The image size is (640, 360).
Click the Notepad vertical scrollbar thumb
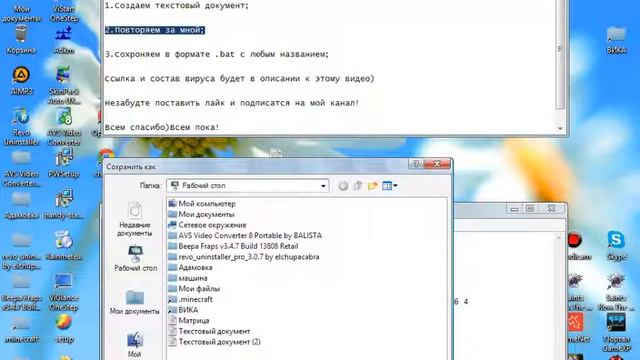560,48
